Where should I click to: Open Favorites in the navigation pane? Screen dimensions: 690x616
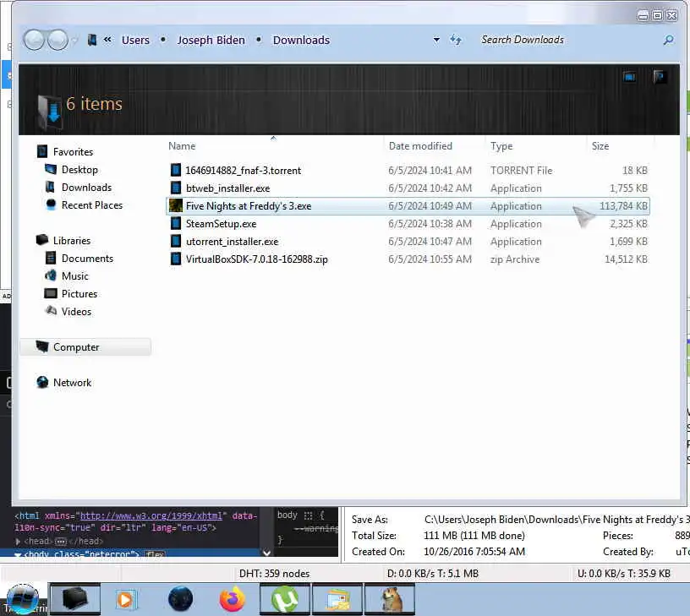click(73, 152)
